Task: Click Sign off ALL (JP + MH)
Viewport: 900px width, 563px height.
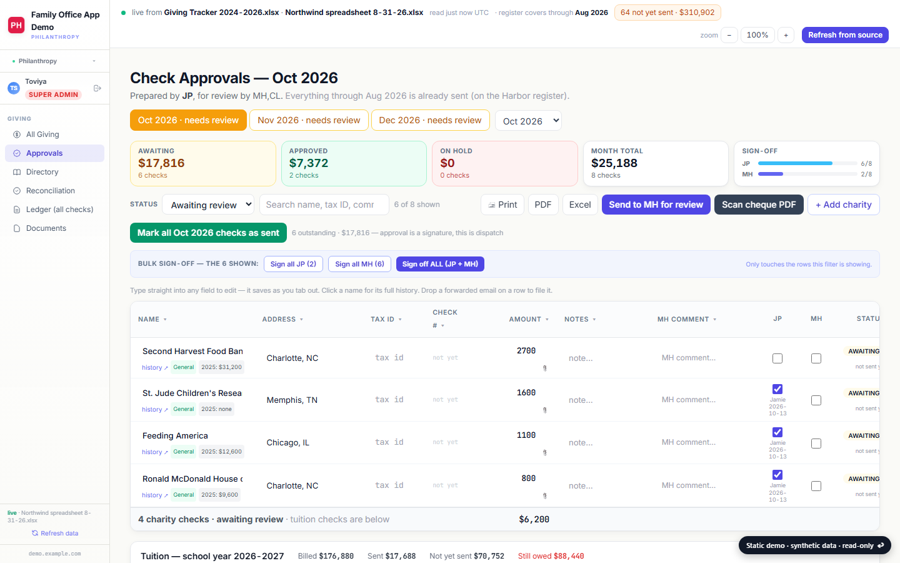Action: click(x=440, y=264)
